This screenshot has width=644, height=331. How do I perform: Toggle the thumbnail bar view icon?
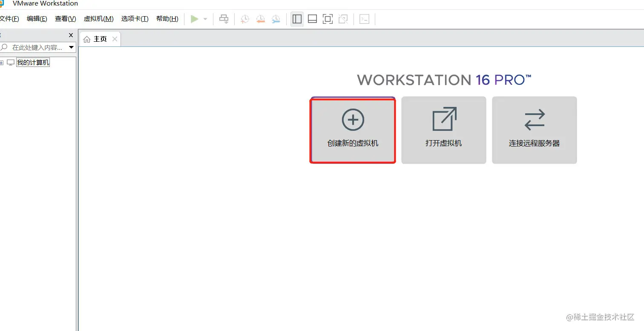point(312,19)
